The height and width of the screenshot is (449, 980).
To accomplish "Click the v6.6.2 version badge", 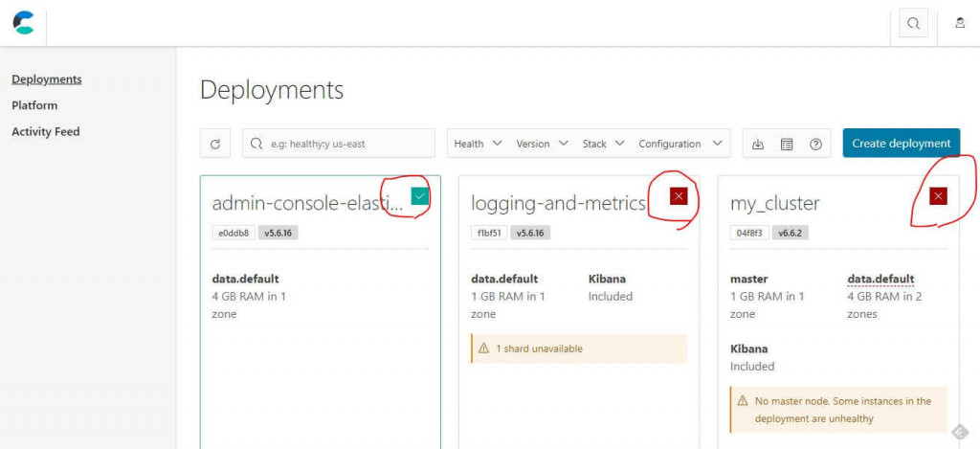I will point(791,234).
